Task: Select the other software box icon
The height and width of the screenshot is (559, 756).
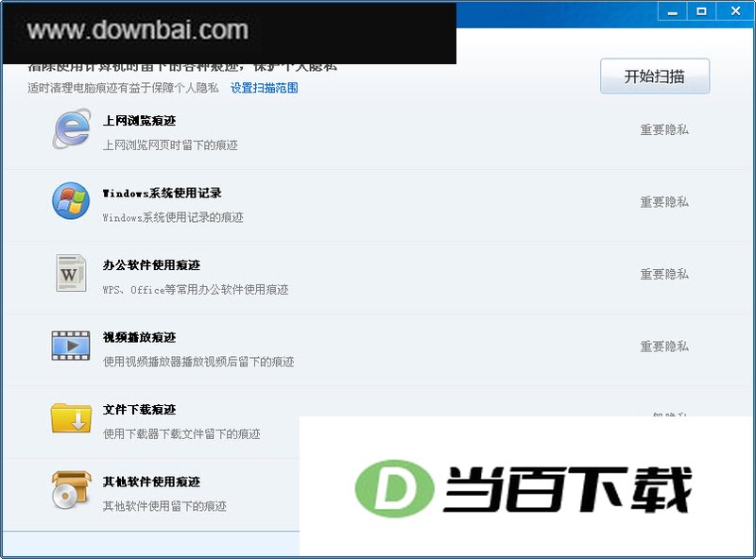Action: [71, 490]
